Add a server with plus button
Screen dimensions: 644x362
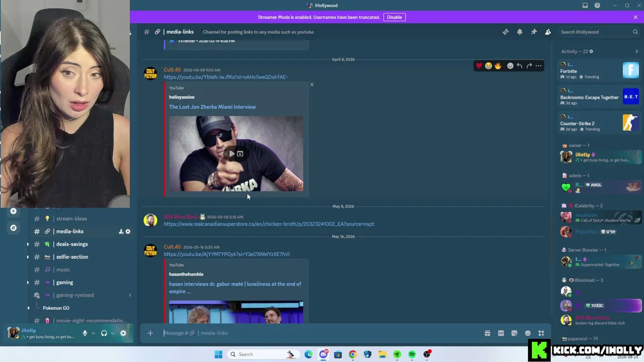coord(14,211)
